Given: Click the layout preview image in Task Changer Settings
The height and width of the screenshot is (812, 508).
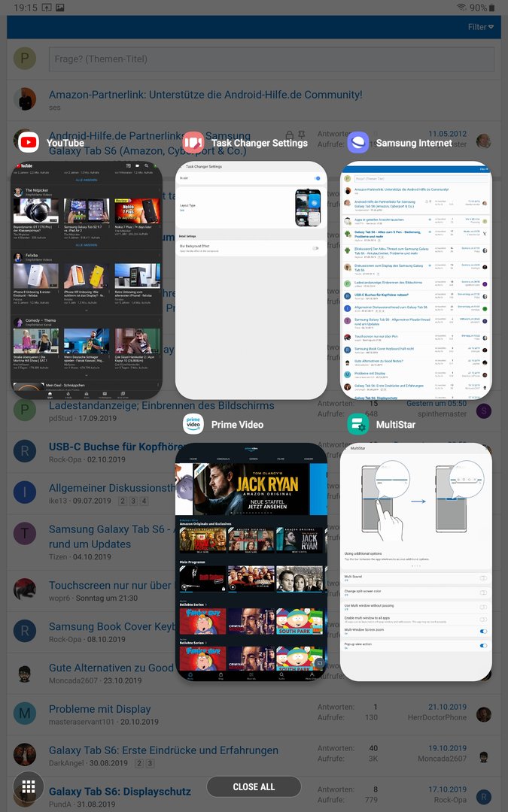Looking at the screenshot, I should click(308, 208).
